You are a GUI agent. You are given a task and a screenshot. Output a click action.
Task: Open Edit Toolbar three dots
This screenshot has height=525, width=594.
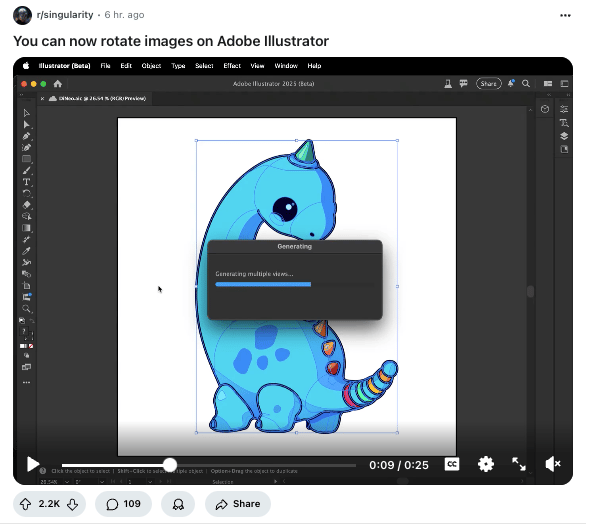[x=27, y=383]
